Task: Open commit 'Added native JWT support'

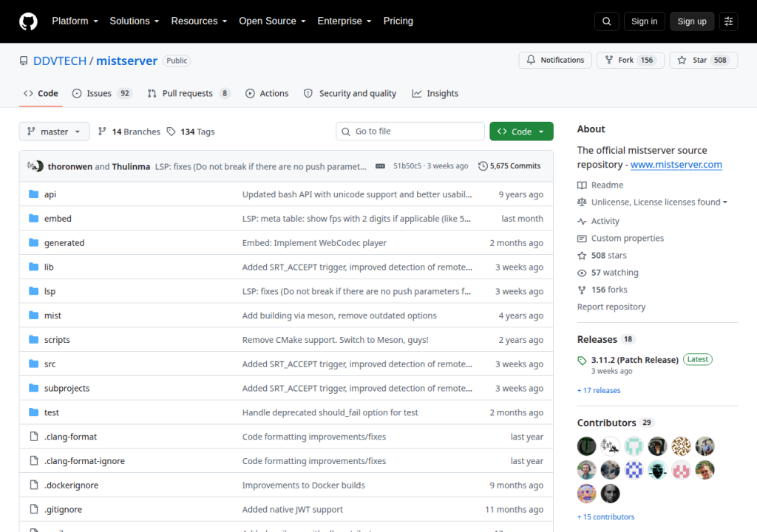Action: pyautogui.click(x=293, y=509)
